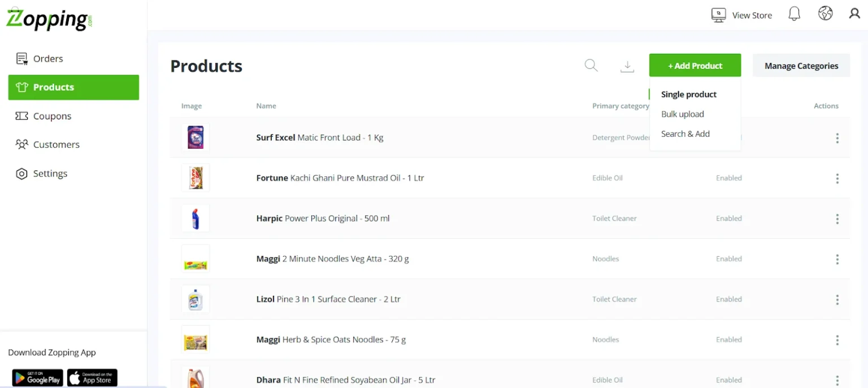Screen dimensions: 868x388
Task: Open Dhara Fit N Fine Soyabean Oil
Action: pos(346,380)
